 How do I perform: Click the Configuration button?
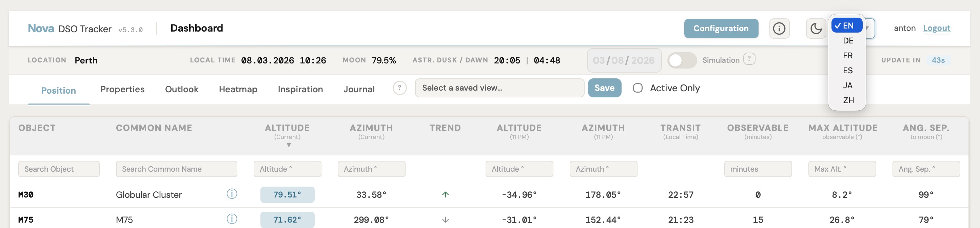tap(721, 28)
